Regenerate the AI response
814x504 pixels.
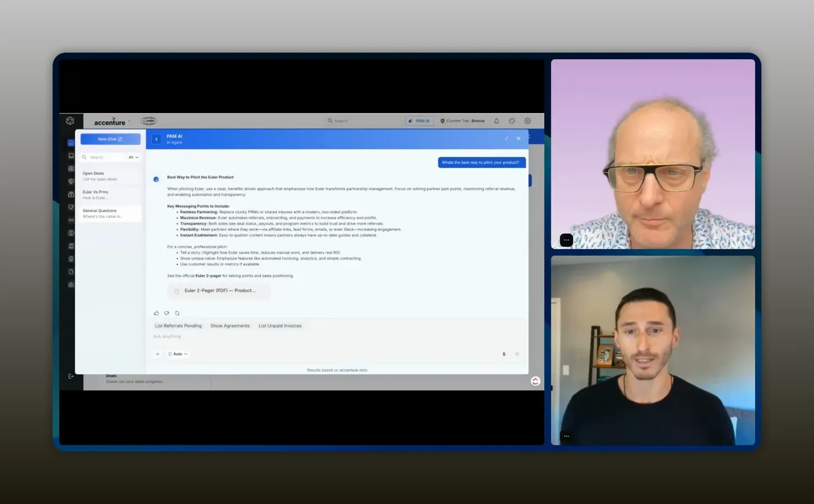pyautogui.click(x=177, y=313)
